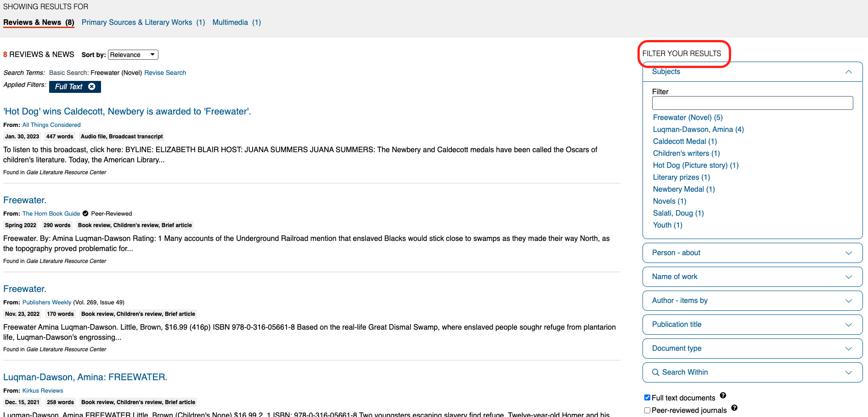Click the Subjects filter input box
Viewport: 868px width, 417px height.
(752, 103)
